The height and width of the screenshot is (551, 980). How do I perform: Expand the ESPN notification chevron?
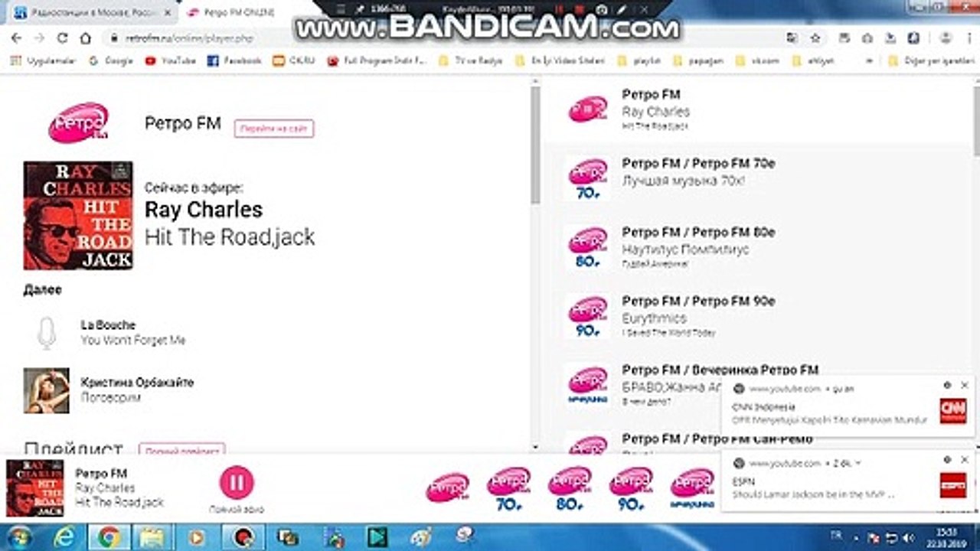point(858,463)
